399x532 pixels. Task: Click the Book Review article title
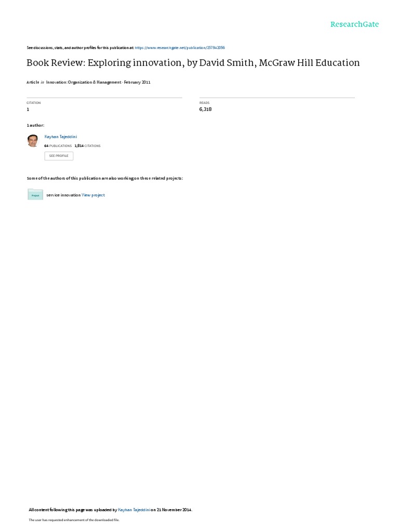193,63
